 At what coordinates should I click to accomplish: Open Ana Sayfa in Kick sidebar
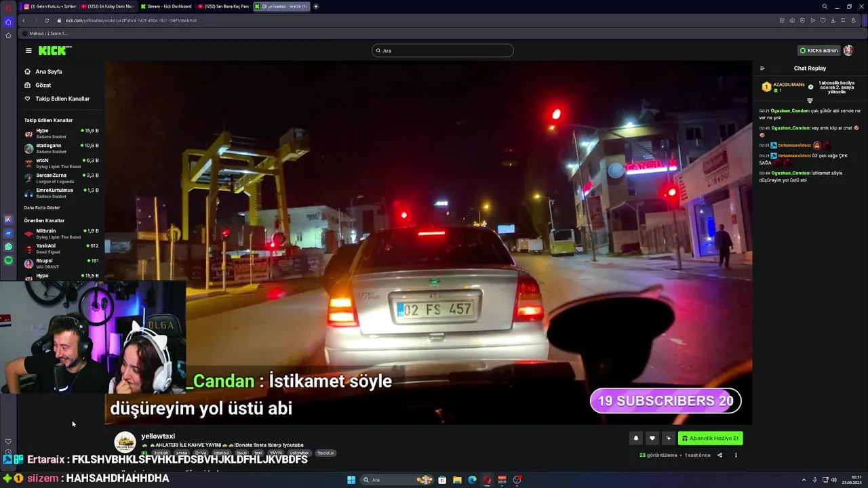[x=48, y=71]
